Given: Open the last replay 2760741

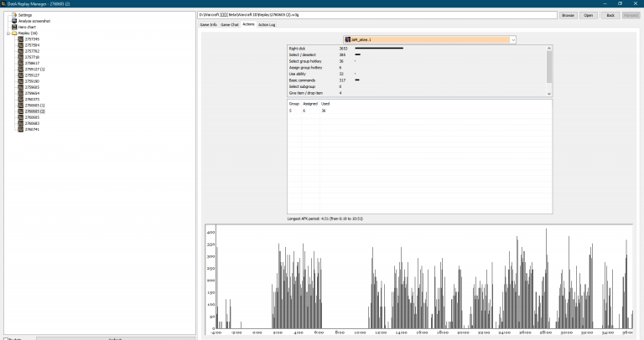Looking at the screenshot, I should click(32, 129).
